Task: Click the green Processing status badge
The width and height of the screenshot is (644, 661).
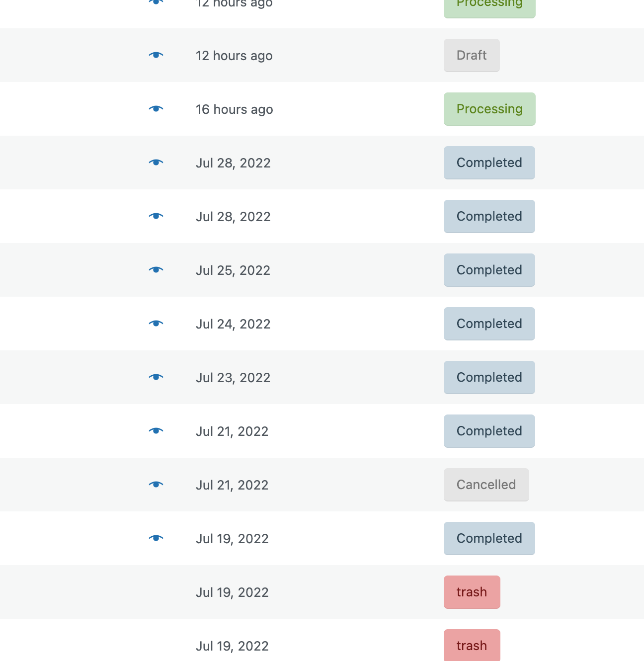Action: click(x=489, y=109)
